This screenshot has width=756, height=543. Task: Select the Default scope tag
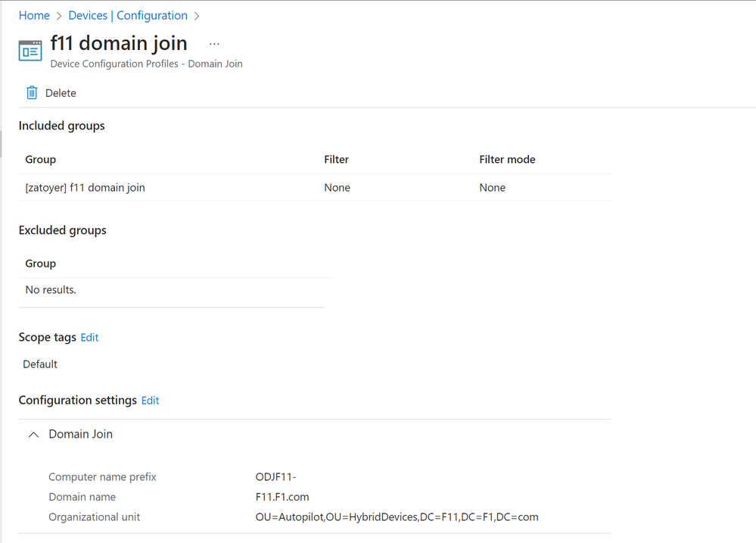coord(40,364)
